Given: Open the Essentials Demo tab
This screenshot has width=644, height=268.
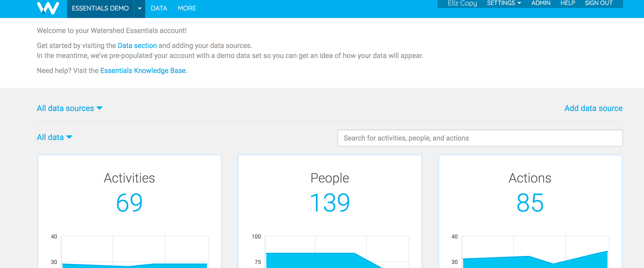Looking at the screenshot, I should click(100, 8).
